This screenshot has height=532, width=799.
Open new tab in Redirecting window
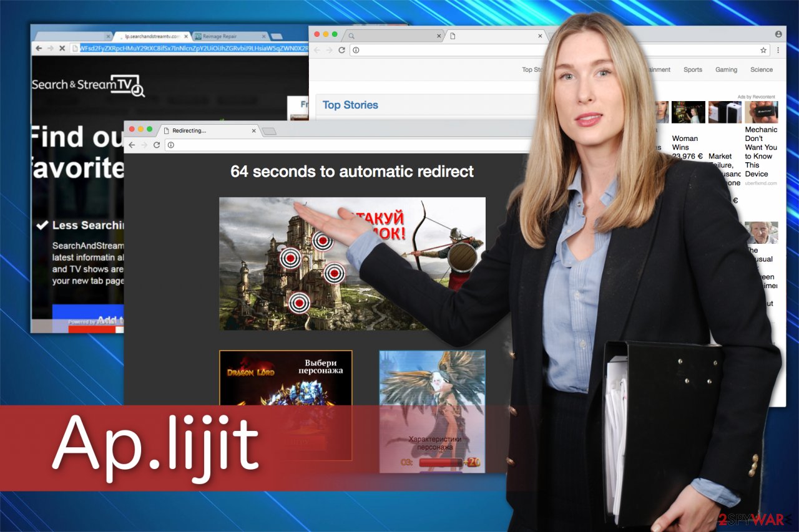pos(268,131)
